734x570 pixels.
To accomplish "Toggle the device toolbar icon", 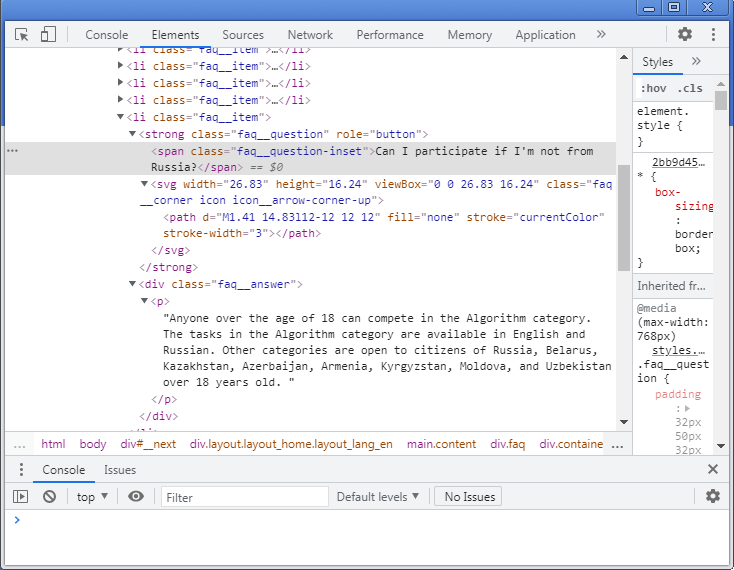I will [48, 34].
